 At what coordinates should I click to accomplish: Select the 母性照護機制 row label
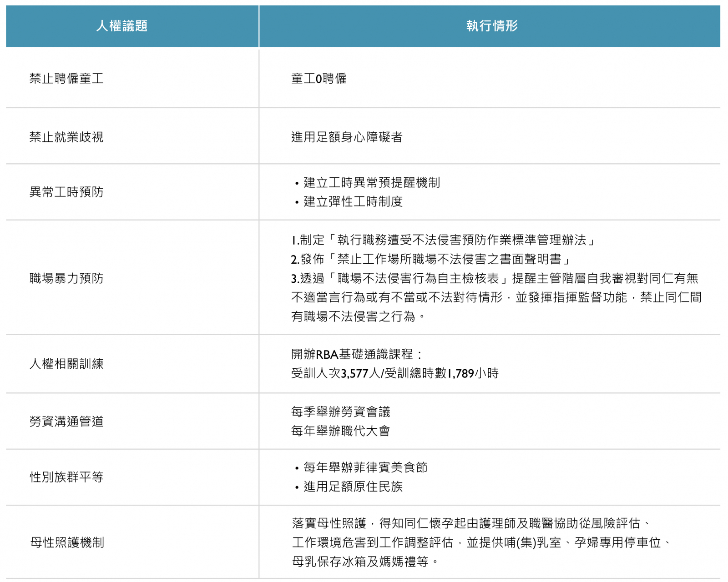[x=67, y=542]
